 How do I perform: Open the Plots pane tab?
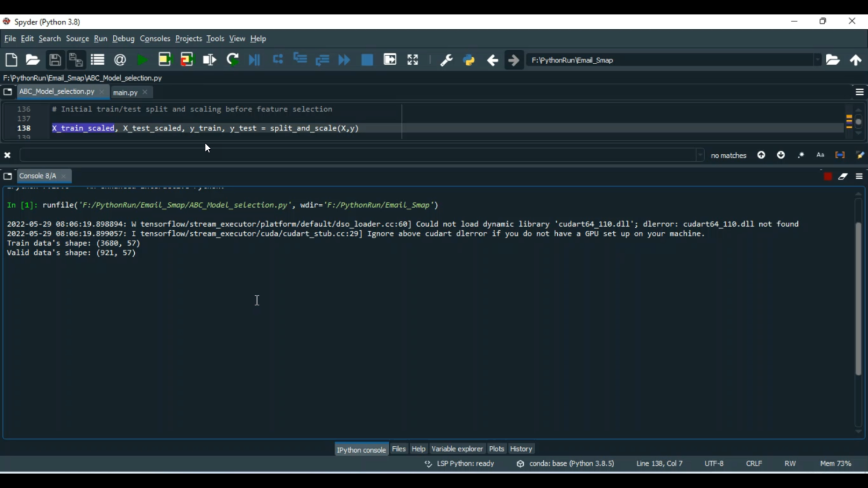496,449
